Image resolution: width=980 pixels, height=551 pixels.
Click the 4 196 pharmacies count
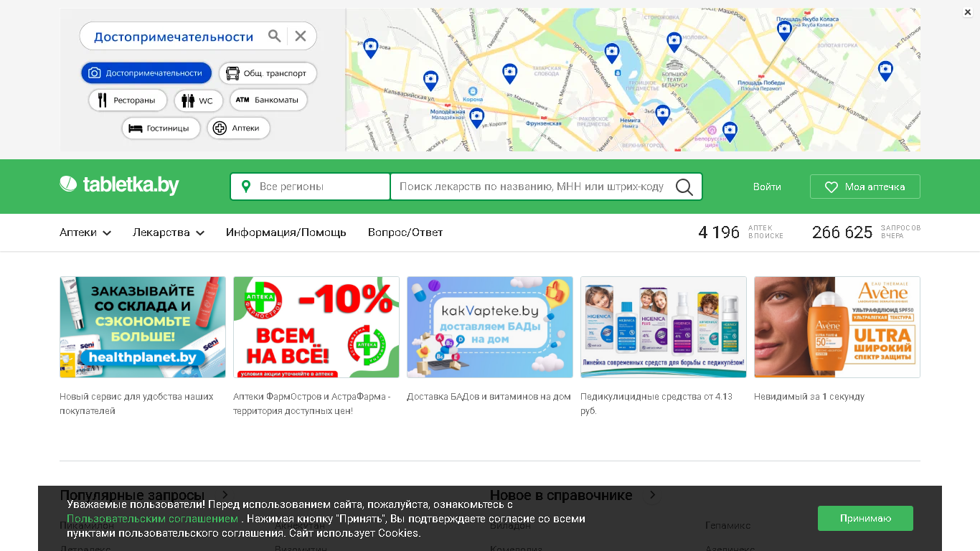(x=719, y=232)
